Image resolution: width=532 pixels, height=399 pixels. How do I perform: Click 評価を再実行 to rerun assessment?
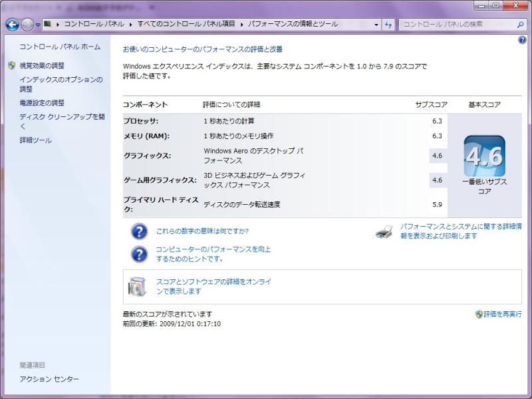click(x=502, y=314)
